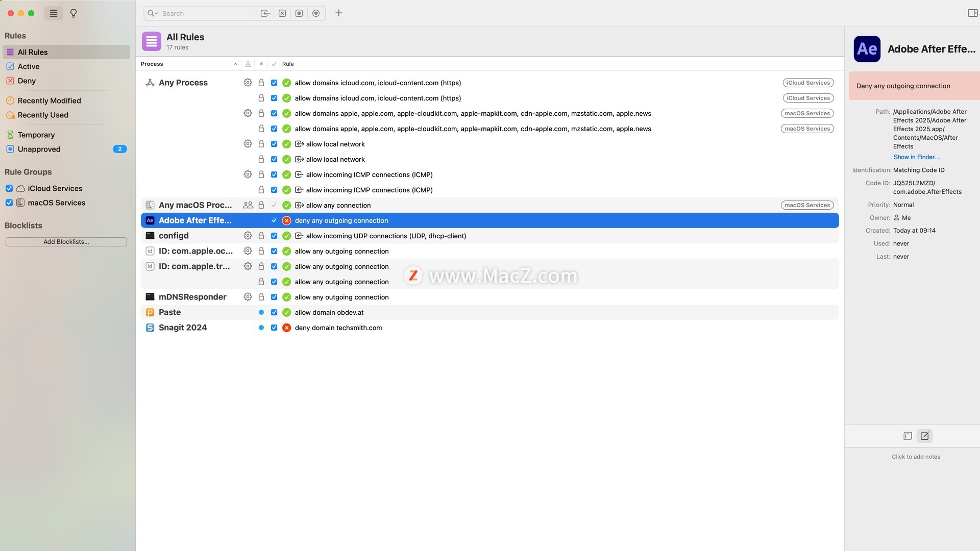Toggle checkbox of mDNSResponder rule
The width and height of the screenshot is (980, 551).
[x=274, y=297]
